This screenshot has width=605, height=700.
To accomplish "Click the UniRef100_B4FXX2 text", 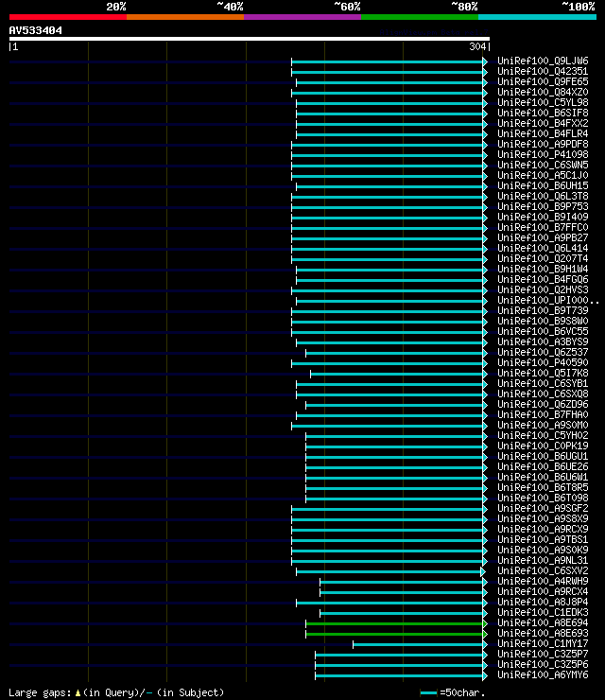I will tap(543, 123).
